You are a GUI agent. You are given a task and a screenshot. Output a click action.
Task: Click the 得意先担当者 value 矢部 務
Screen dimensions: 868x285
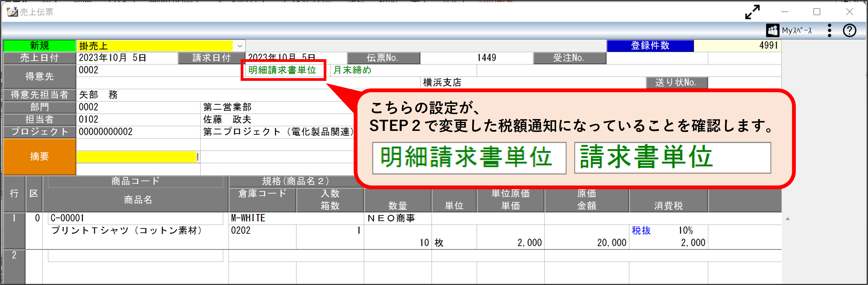98,95
